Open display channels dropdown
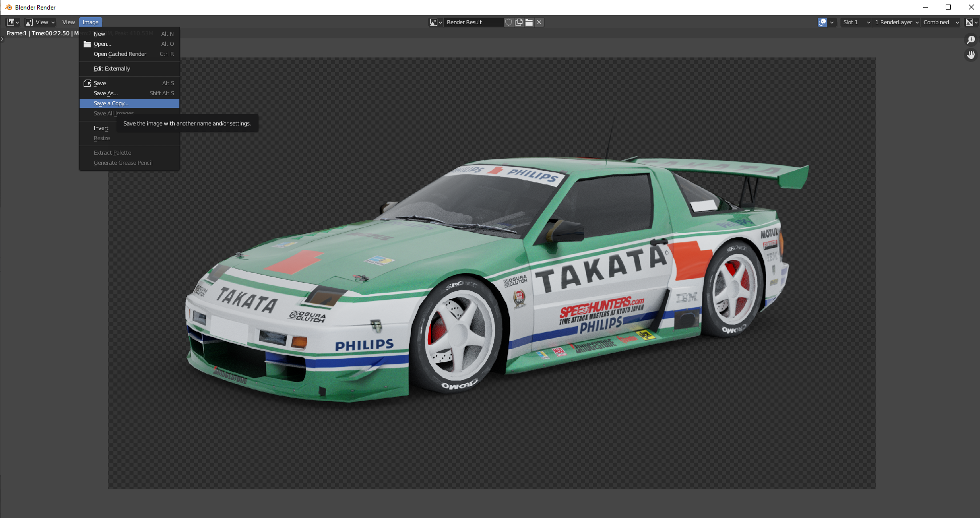Viewport: 980px width, 518px height. point(971,22)
